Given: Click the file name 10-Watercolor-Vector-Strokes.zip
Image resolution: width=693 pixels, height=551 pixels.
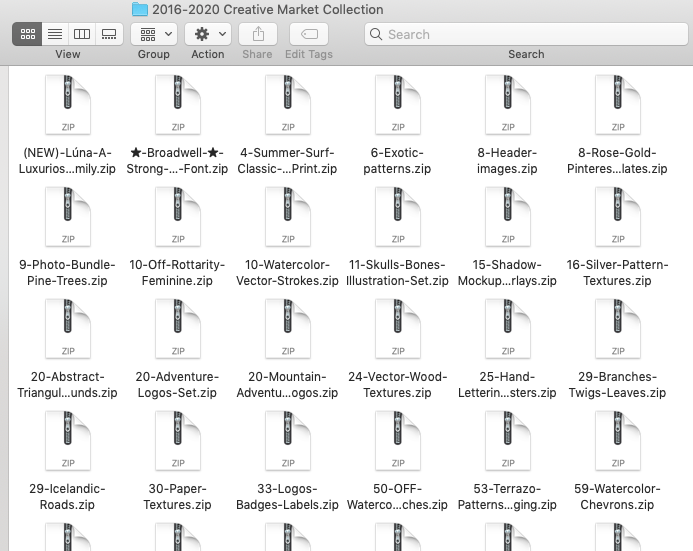Looking at the screenshot, I should click(287, 273).
